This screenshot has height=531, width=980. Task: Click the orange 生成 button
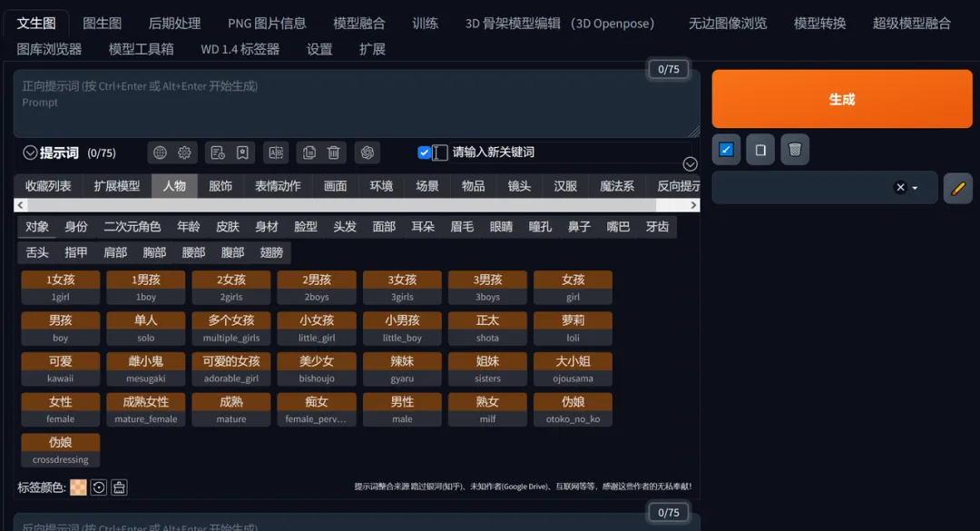tap(841, 98)
